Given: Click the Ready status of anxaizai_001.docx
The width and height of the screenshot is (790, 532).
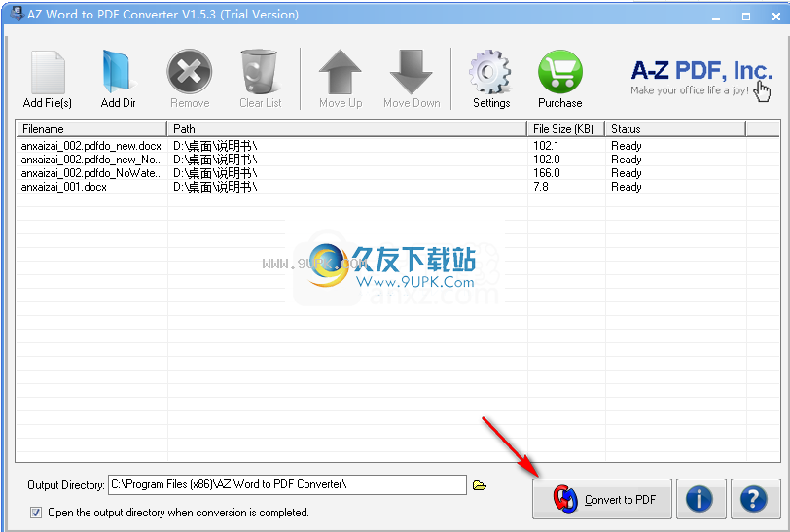Looking at the screenshot, I should 627,187.
